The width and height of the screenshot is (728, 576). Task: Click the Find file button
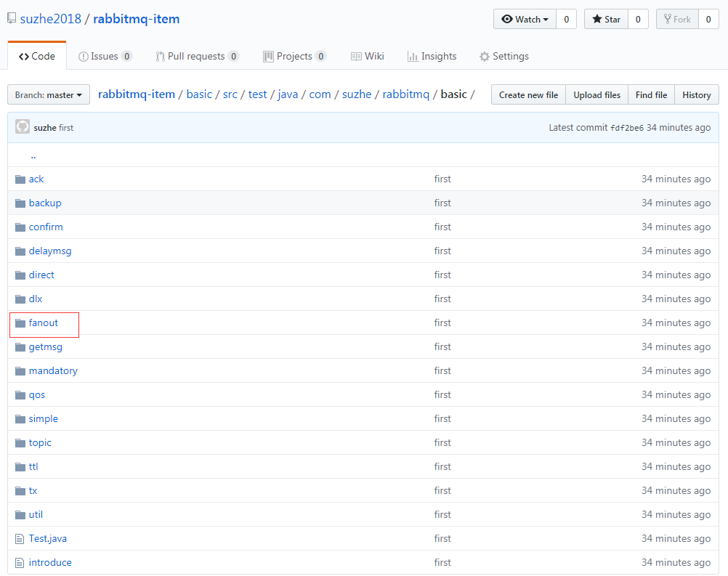point(651,94)
